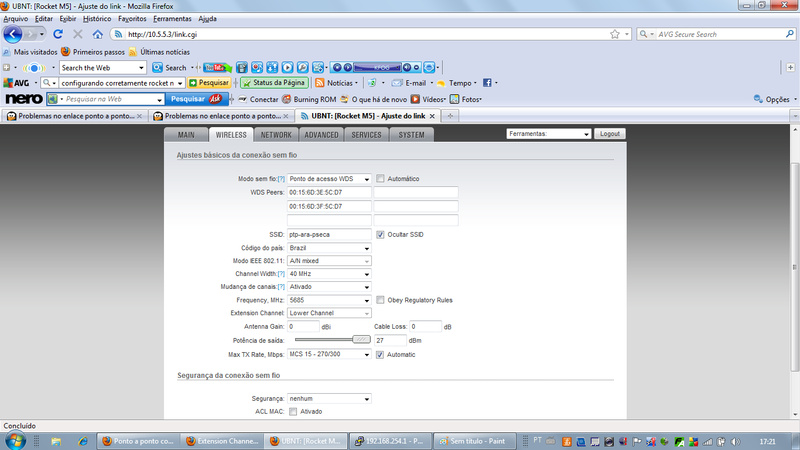Open the Windows Start button
Image resolution: width=800 pixels, height=450 pixels.
[15, 441]
